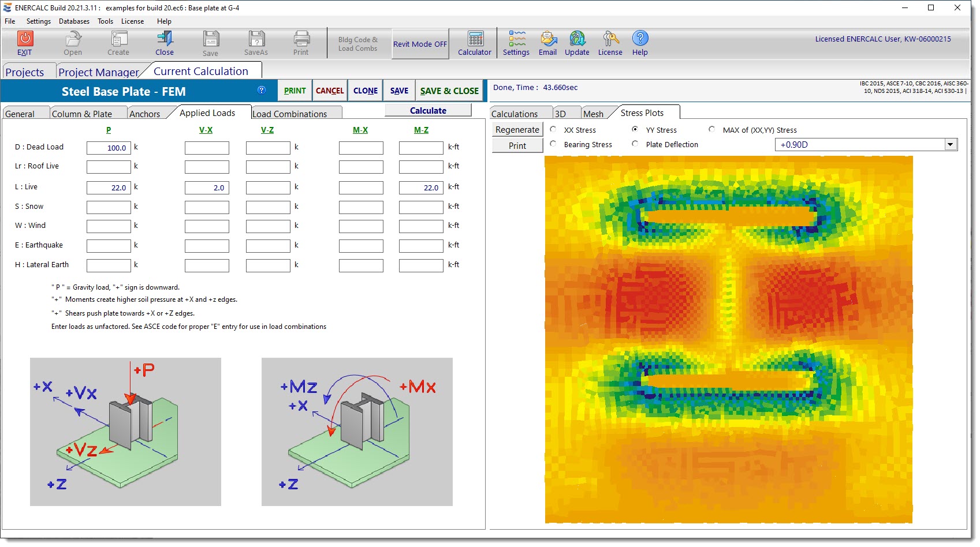Click the M-X column header
This screenshot has width=980, height=547.
(x=360, y=130)
